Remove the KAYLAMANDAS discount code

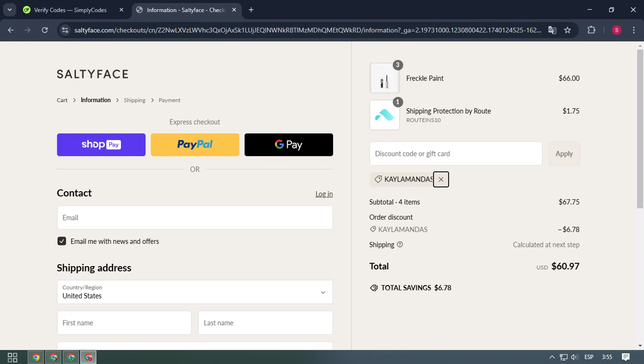tap(441, 179)
